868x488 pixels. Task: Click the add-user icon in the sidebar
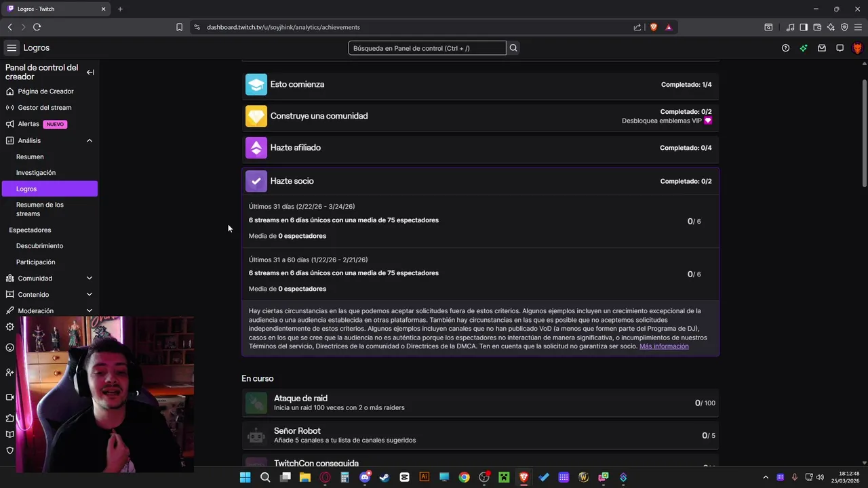(9, 372)
